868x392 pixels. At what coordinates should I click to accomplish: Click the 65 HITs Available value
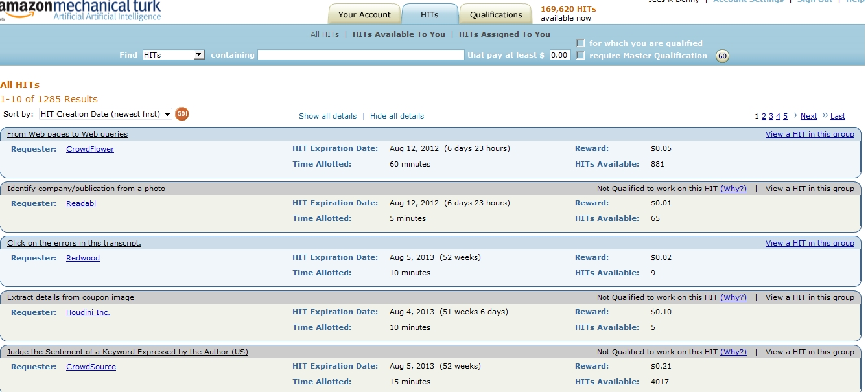(x=655, y=218)
